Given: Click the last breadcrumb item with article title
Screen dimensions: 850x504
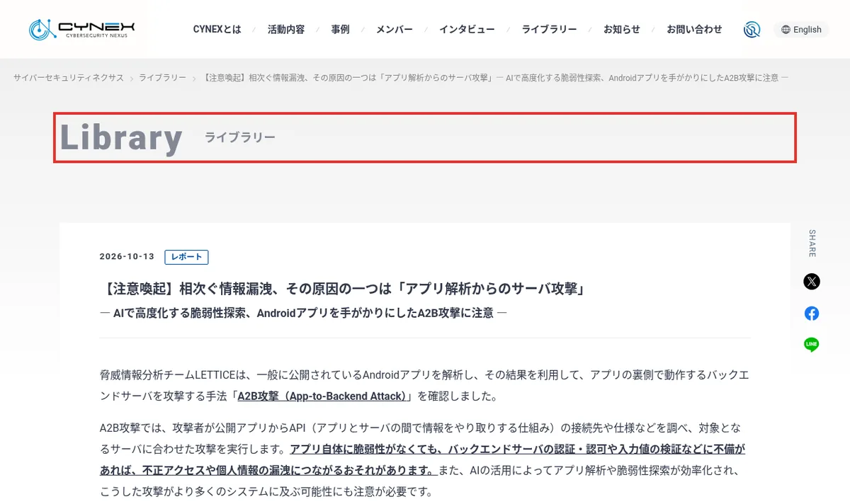Looking at the screenshot, I should coord(496,78).
